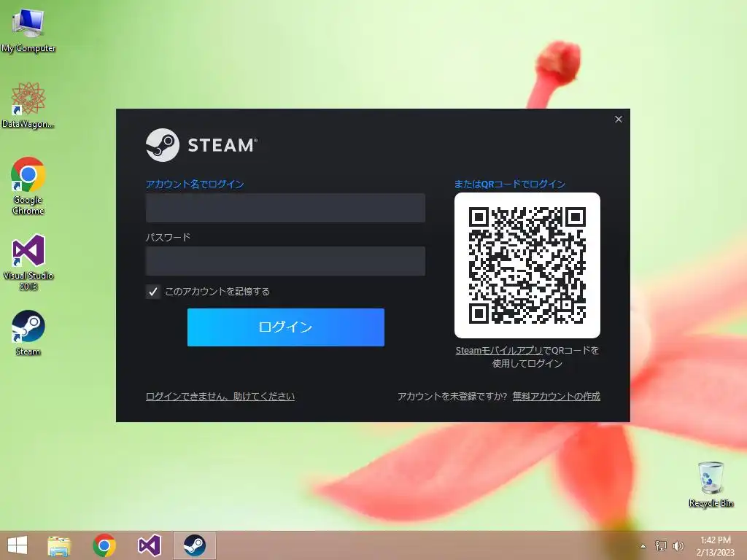
Task: Open the Visual Studio 2013 desktop shortcut
Action: pyautogui.click(x=28, y=262)
